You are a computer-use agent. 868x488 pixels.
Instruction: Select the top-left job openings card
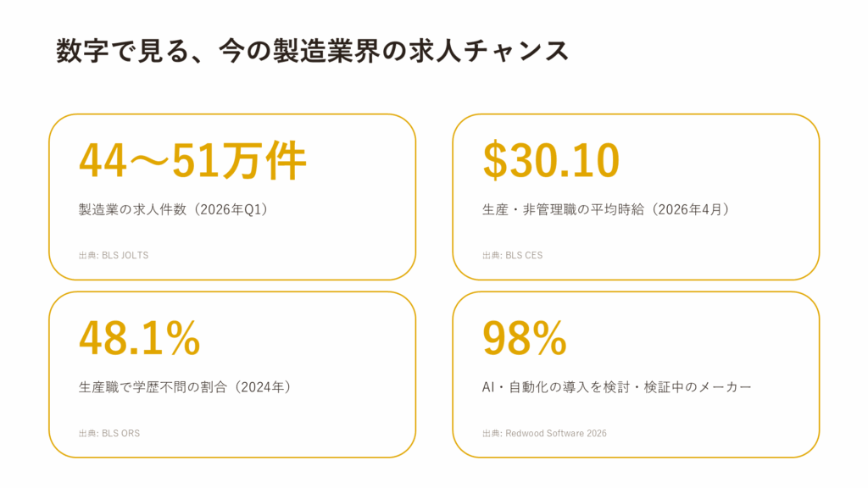point(232,197)
